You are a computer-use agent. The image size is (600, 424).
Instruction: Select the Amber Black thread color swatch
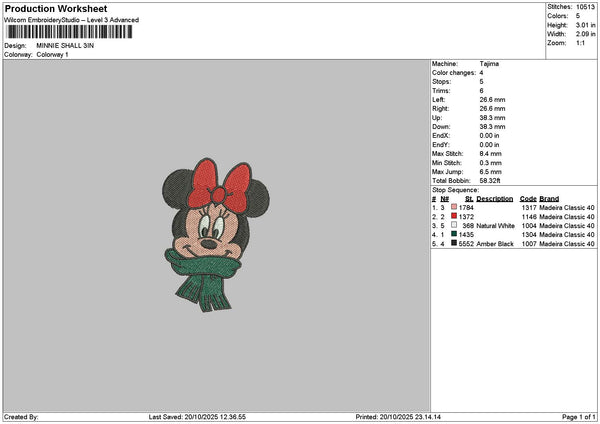point(454,243)
